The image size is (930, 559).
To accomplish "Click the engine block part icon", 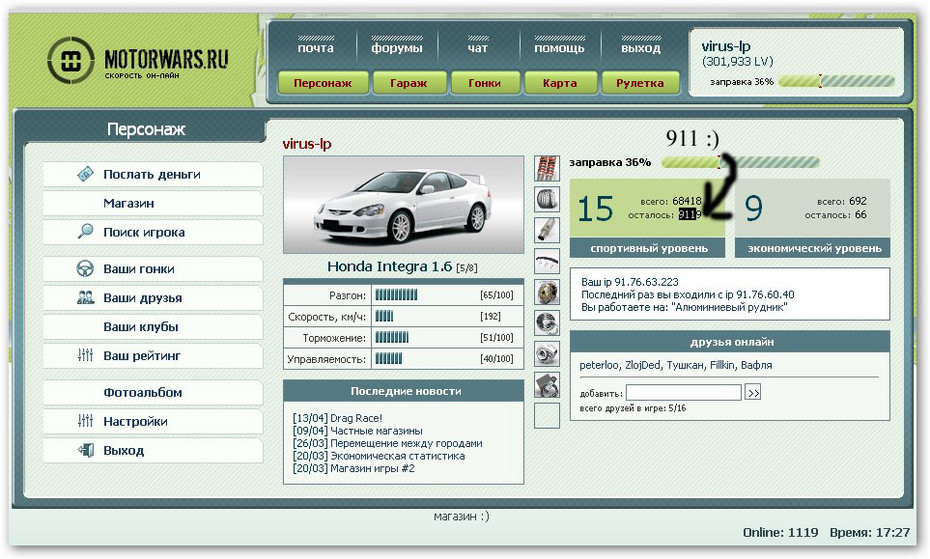I will (x=547, y=385).
